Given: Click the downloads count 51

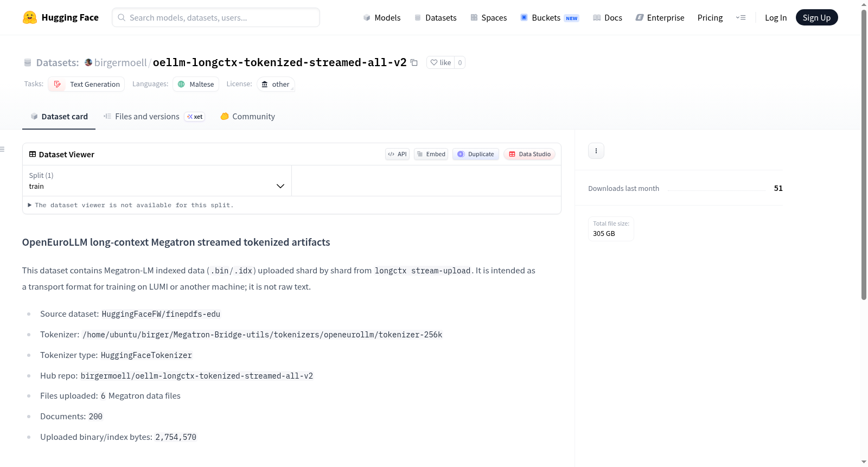Looking at the screenshot, I should tap(778, 188).
